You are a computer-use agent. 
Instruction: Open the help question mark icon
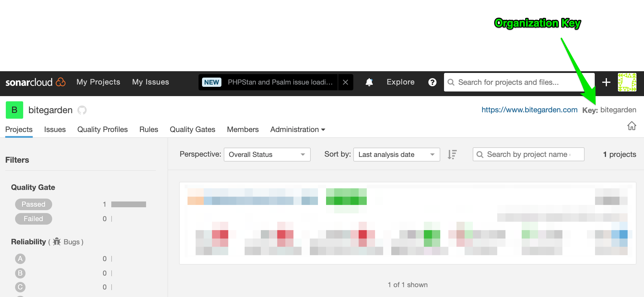pyautogui.click(x=432, y=82)
